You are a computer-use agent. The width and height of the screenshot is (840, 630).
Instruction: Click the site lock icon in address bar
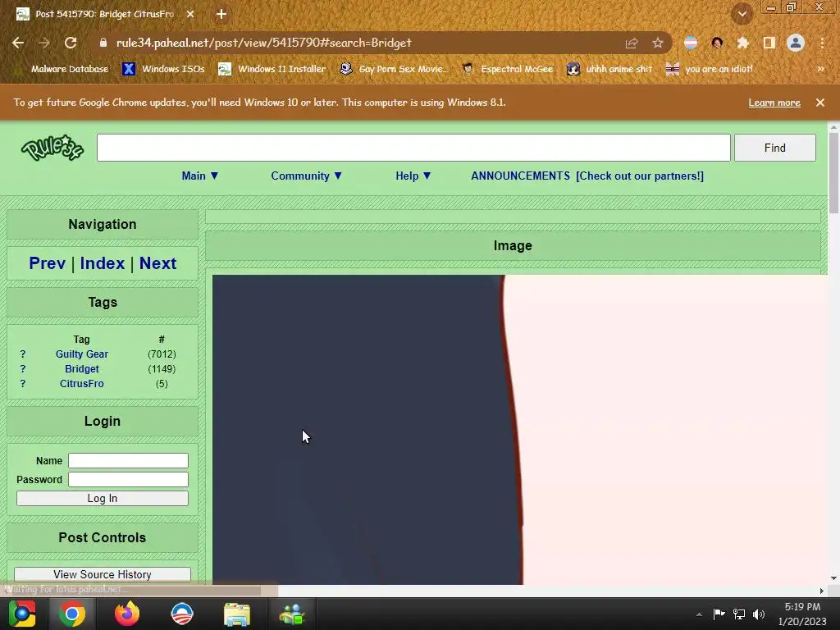[x=103, y=43]
